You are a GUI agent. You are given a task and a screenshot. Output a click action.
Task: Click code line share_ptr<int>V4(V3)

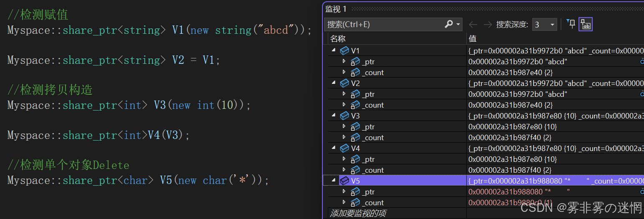(x=98, y=135)
